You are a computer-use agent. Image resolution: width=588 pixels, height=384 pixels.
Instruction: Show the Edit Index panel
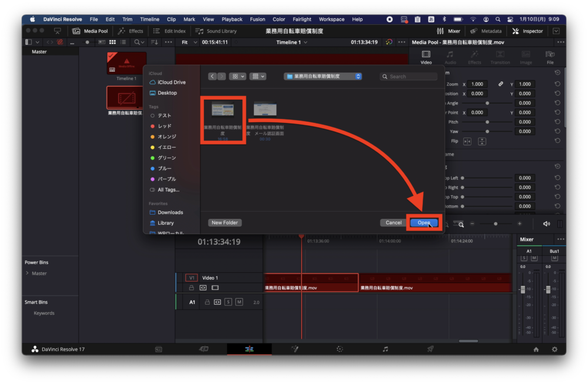pos(169,31)
